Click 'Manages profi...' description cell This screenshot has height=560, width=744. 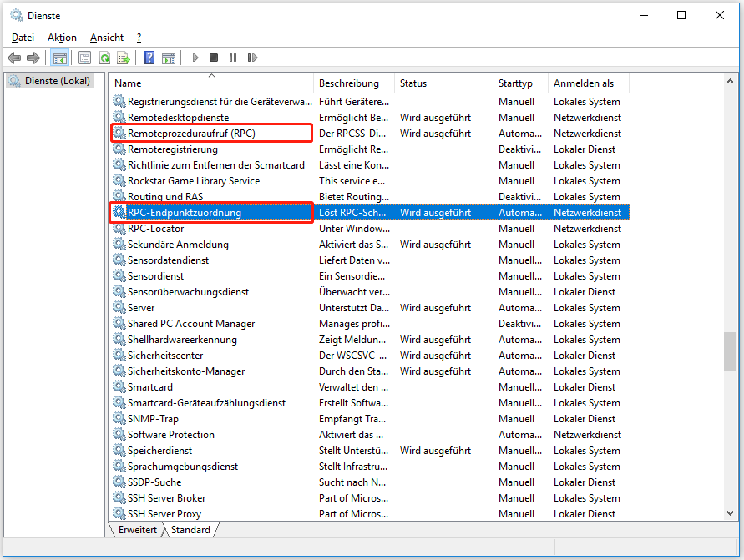tap(354, 323)
